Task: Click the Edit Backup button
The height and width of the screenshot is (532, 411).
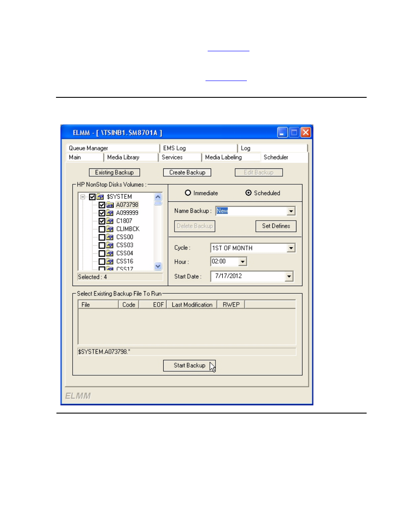Action: point(258,172)
